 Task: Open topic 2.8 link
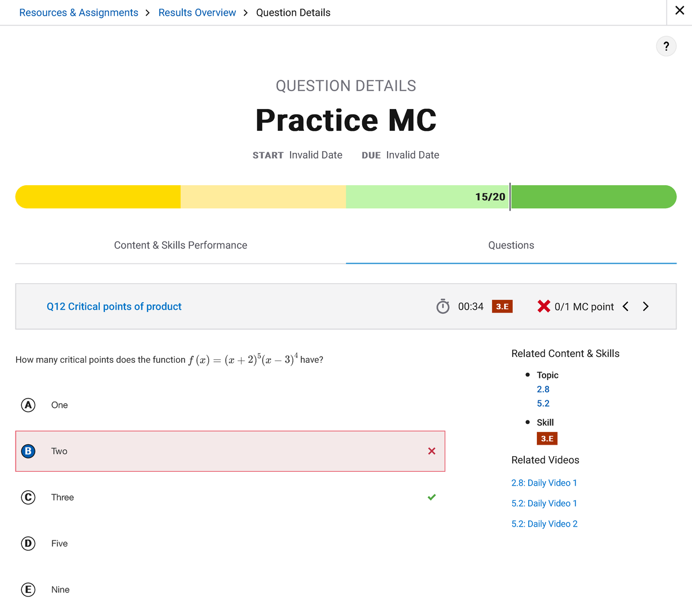(543, 389)
